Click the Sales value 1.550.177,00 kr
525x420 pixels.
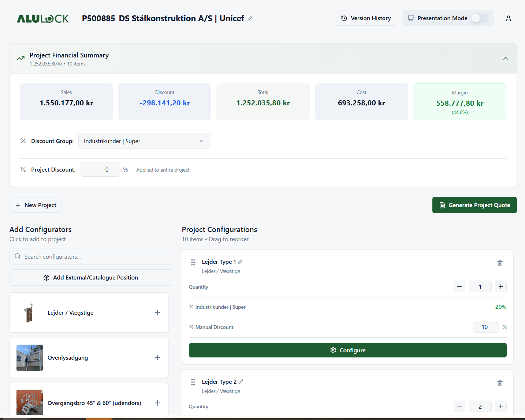pos(67,103)
